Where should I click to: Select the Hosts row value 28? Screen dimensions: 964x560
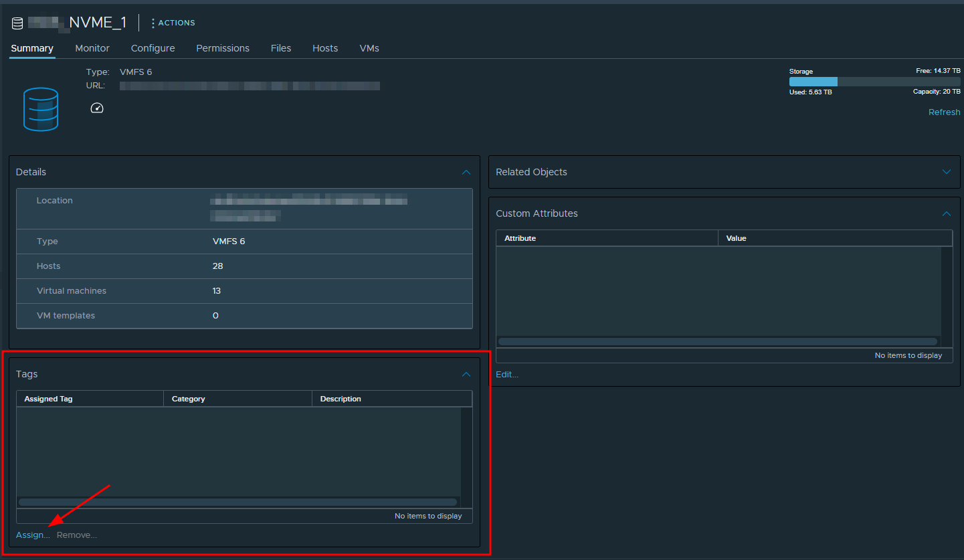(x=218, y=266)
